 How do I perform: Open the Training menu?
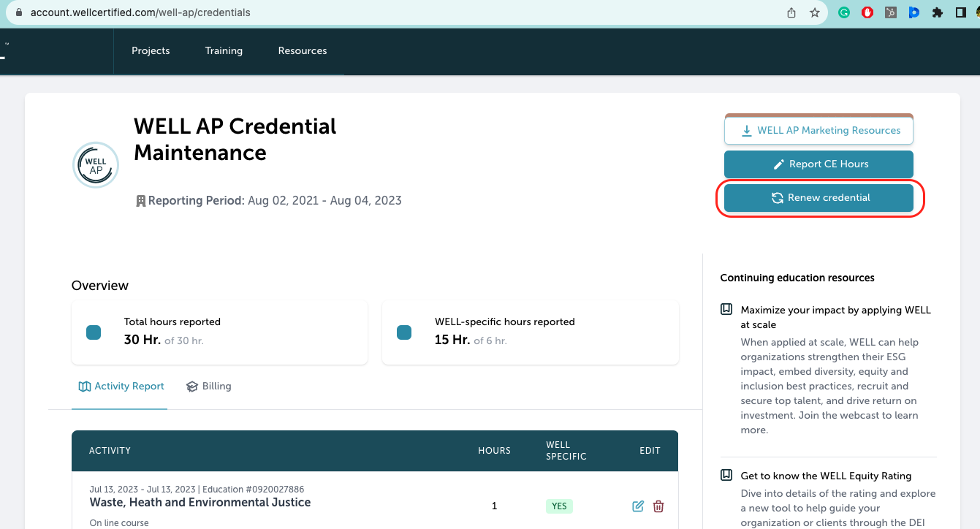(x=224, y=50)
